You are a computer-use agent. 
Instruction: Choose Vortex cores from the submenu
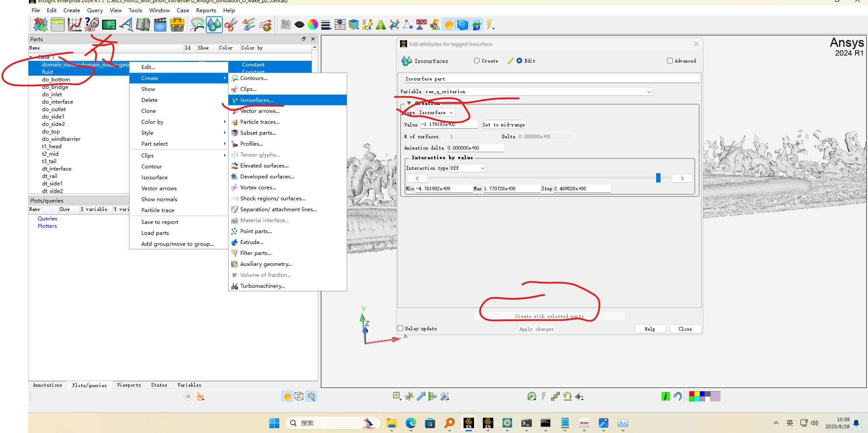coord(258,188)
